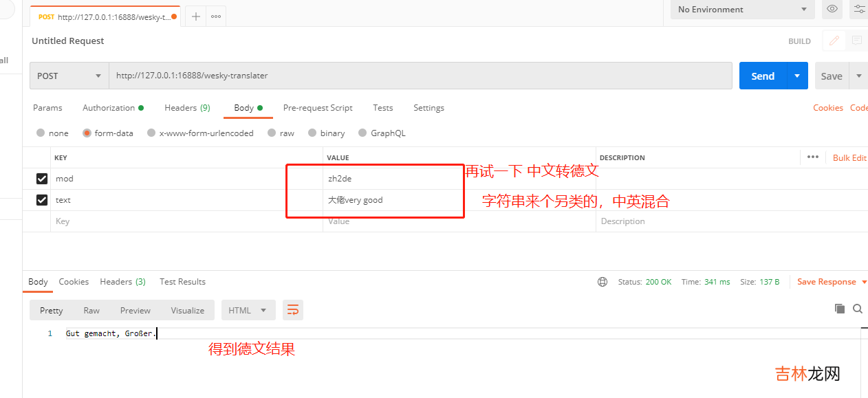Click the globe network icon near Status

tap(603, 282)
